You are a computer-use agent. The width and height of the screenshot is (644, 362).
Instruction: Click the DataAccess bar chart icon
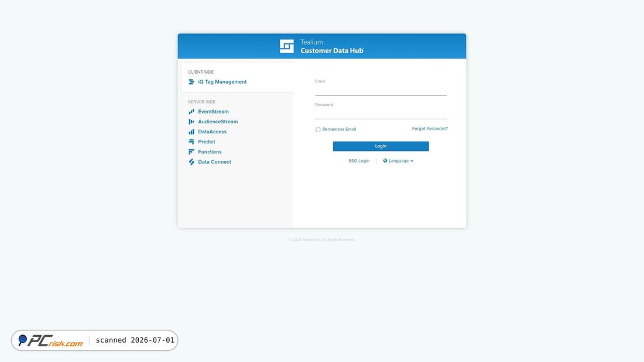coord(191,132)
